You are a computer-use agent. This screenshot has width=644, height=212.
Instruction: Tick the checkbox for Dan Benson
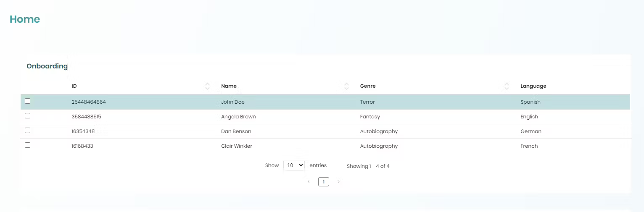[x=28, y=131]
